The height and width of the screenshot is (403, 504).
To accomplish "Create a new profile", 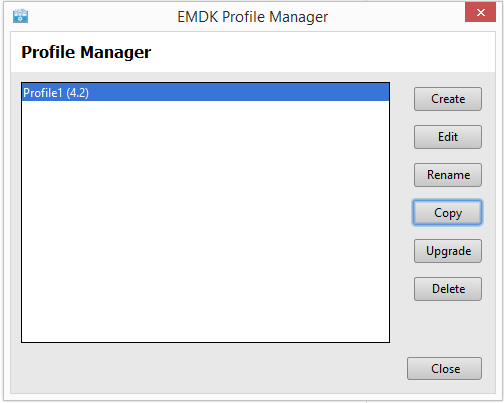I will tap(448, 99).
